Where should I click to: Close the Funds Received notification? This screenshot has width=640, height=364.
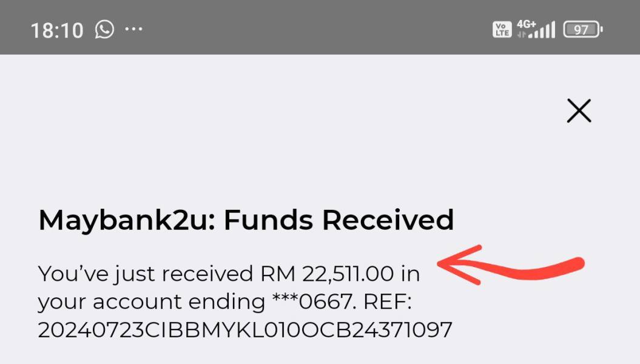(x=579, y=110)
